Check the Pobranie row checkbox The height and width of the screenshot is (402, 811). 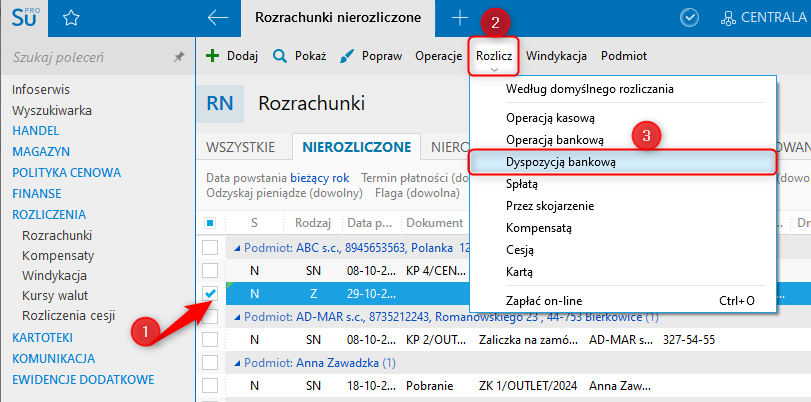[x=210, y=386]
